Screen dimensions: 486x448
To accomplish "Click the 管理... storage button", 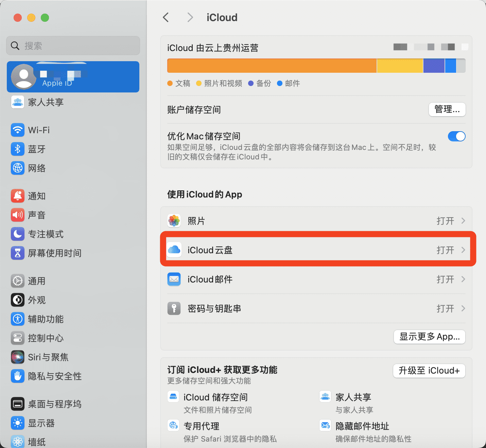I will pyautogui.click(x=447, y=109).
